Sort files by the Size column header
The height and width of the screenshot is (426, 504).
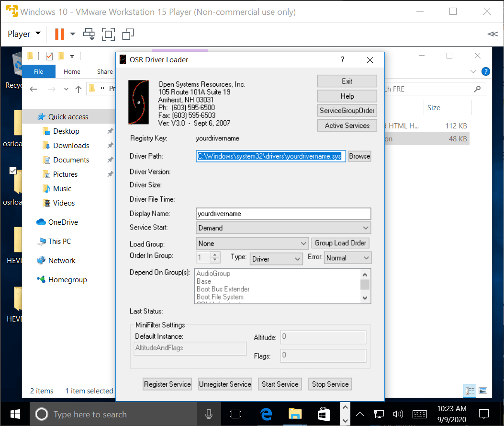434,108
